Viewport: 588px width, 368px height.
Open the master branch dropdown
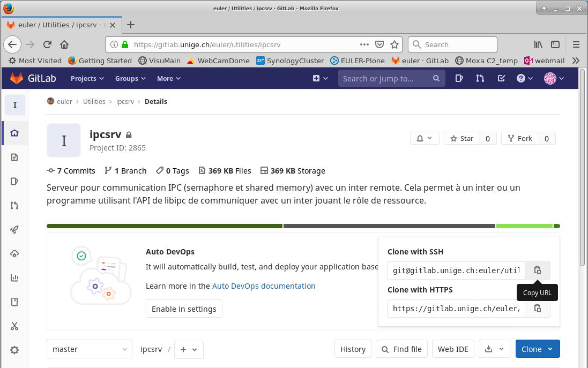click(x=90, y=349)
